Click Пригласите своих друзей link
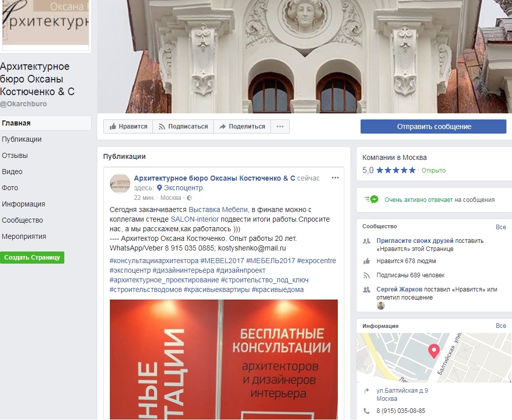The height and width of the screenshot is (420, 512). click(415, 241)
